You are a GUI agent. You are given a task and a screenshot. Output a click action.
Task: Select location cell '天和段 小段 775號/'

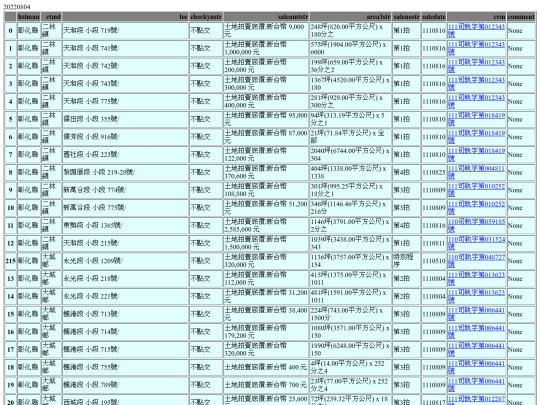125,102
